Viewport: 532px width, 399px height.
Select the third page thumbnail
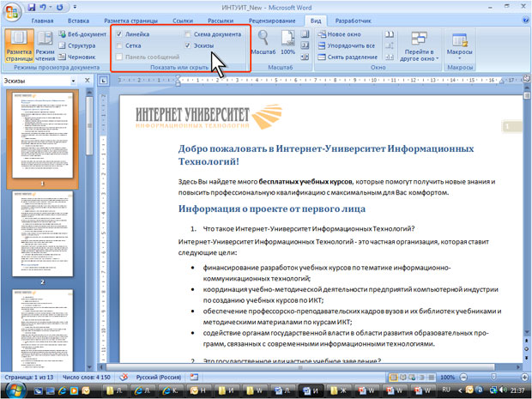tap(42, 330)
